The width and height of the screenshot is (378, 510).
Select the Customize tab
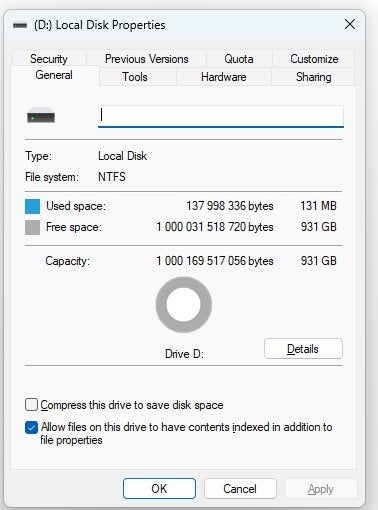pos(314,59)
